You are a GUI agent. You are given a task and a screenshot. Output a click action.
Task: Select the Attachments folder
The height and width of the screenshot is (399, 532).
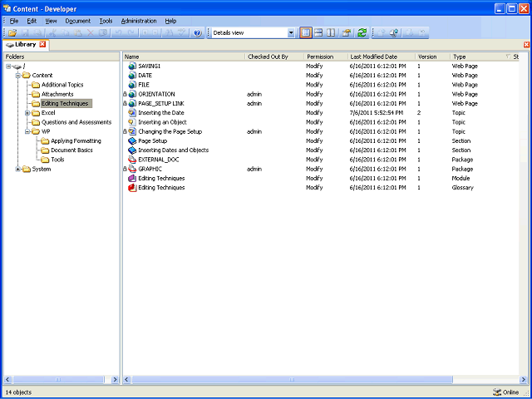57,94
